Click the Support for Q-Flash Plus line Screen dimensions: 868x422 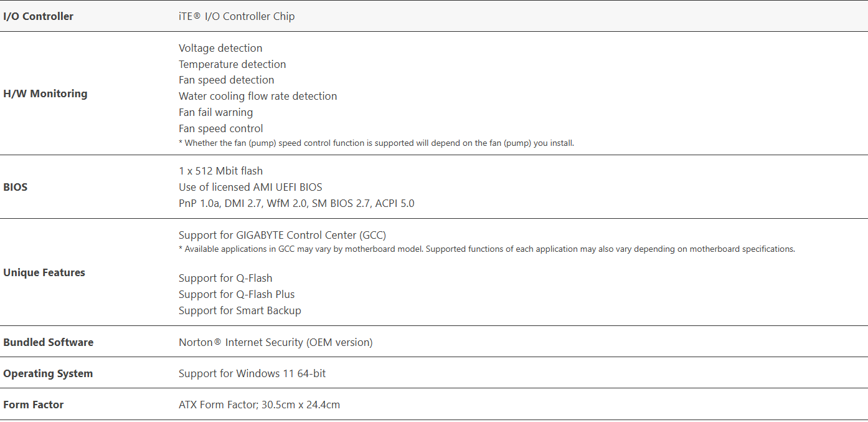point(237,294)
